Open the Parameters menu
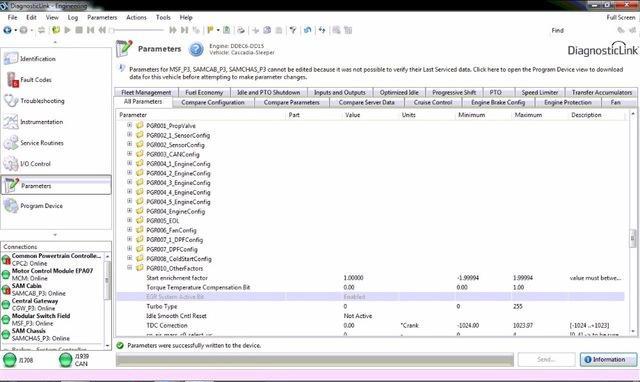 102,17
